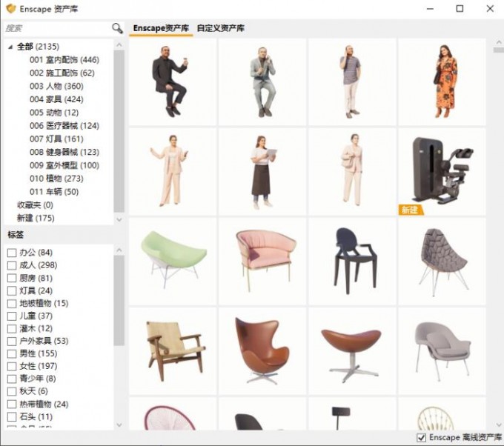The height and width of the screenshot is (446, 504).
Task: Select the seated man in black suit
Action: [173, 82]
